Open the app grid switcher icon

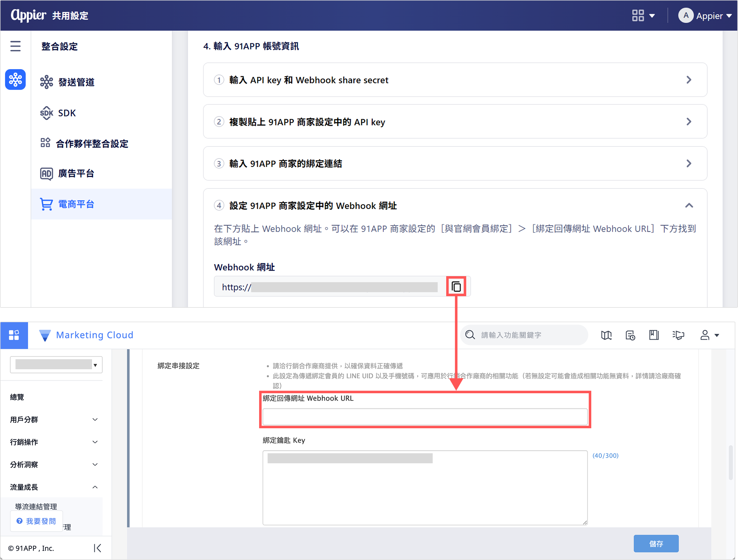click(x=638, y=15)
